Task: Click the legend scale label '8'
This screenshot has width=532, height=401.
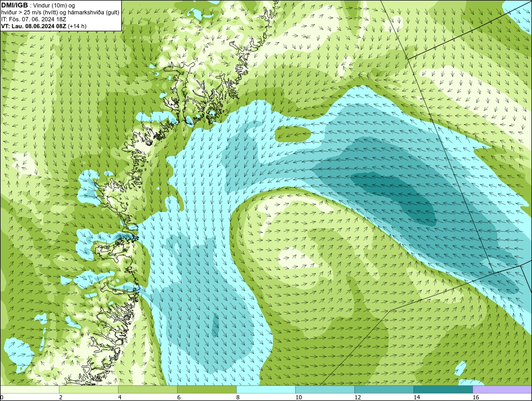Action: 238,398
